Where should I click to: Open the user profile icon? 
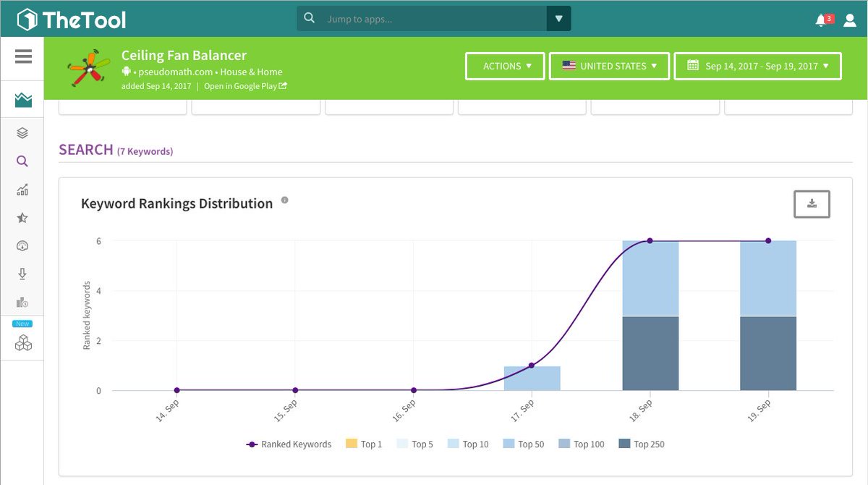[849, 20]
